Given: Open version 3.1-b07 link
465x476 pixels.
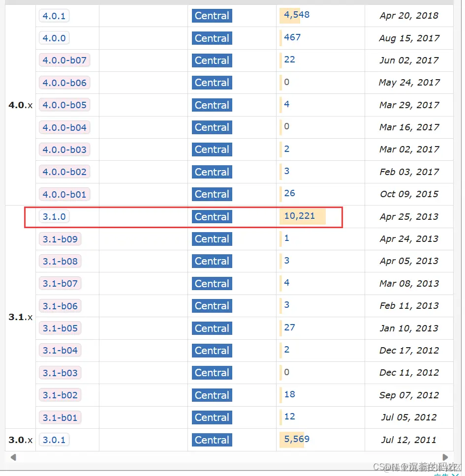Looking at the screenshot, I should (60, 283).
